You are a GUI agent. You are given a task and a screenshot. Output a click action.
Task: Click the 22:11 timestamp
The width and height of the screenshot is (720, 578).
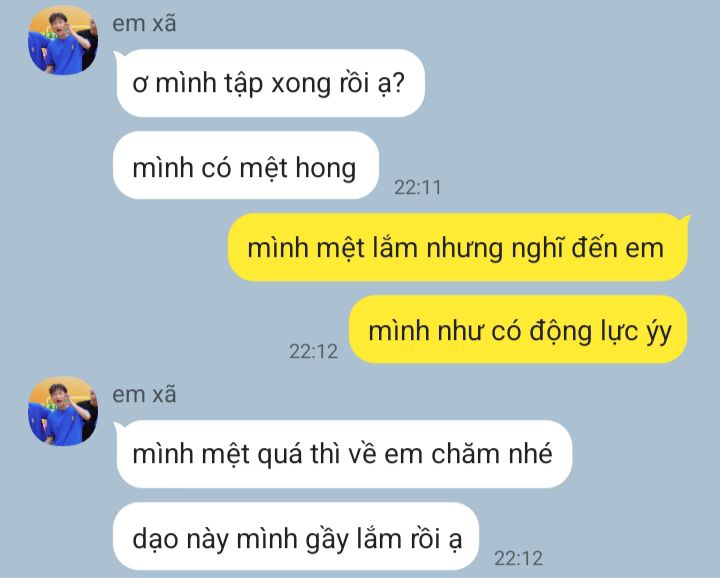[417, 187]
